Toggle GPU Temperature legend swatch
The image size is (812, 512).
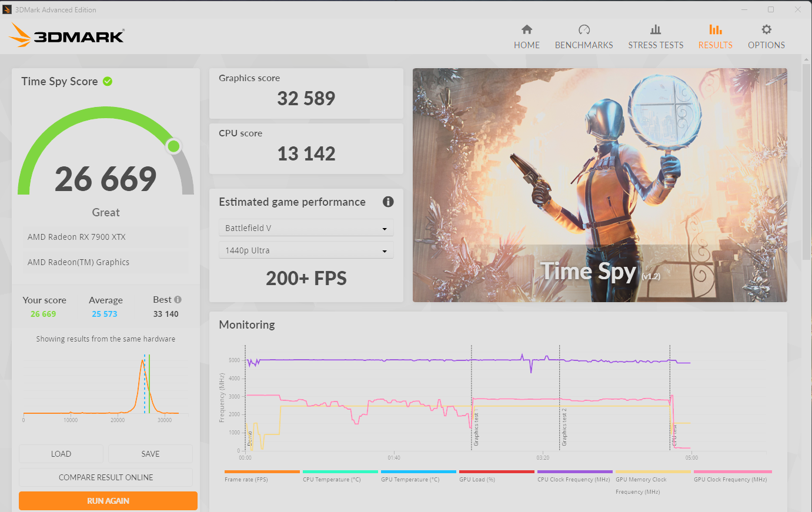click(419, 471)
